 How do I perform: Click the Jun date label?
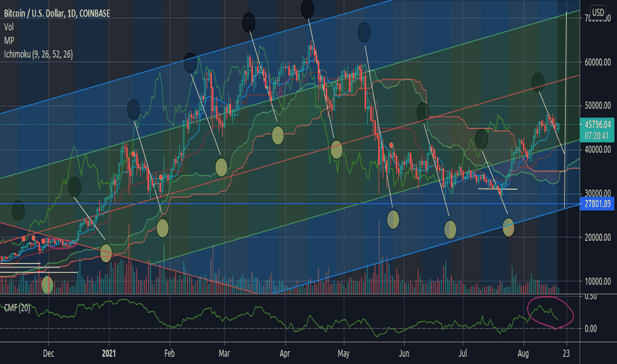click(x=404, y=353)
